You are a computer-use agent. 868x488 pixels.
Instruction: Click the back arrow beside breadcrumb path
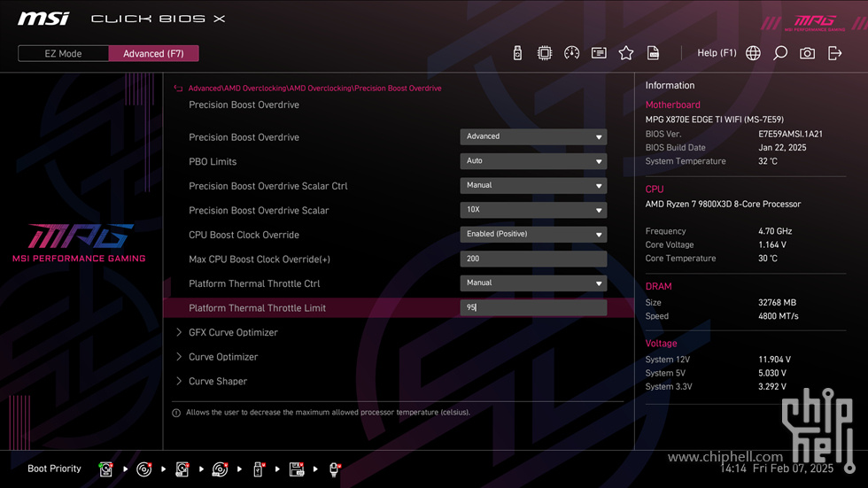point(178,89)
